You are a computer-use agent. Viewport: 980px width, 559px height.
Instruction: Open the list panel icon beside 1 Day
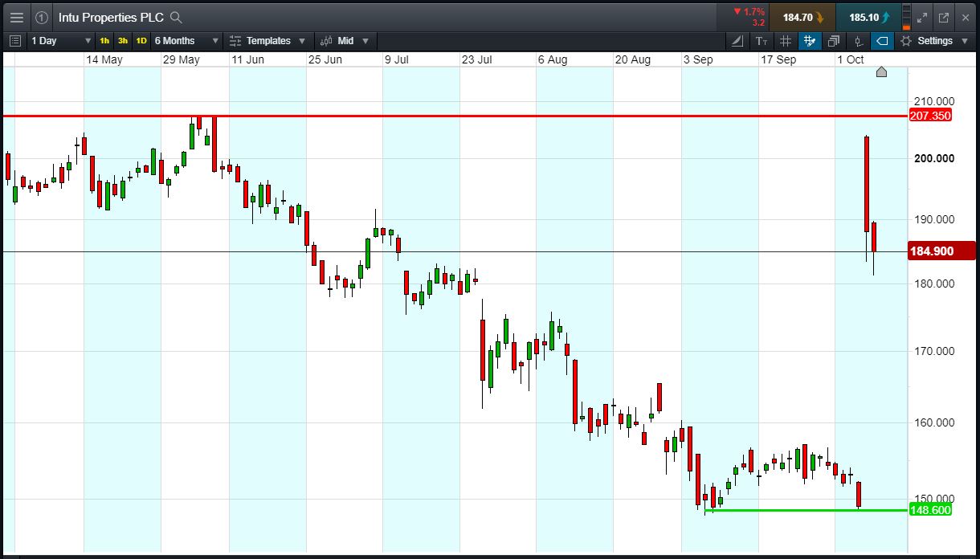click(x=14, y=41)
